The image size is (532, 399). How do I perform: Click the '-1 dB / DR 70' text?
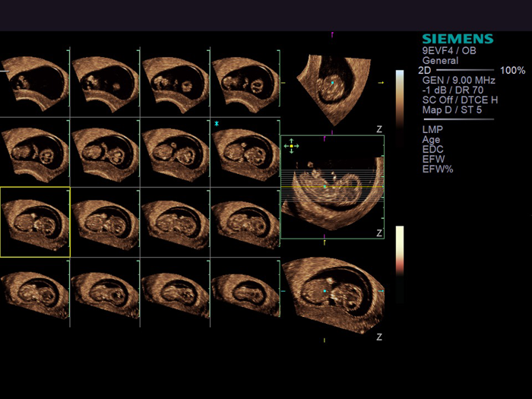[453, 90]
